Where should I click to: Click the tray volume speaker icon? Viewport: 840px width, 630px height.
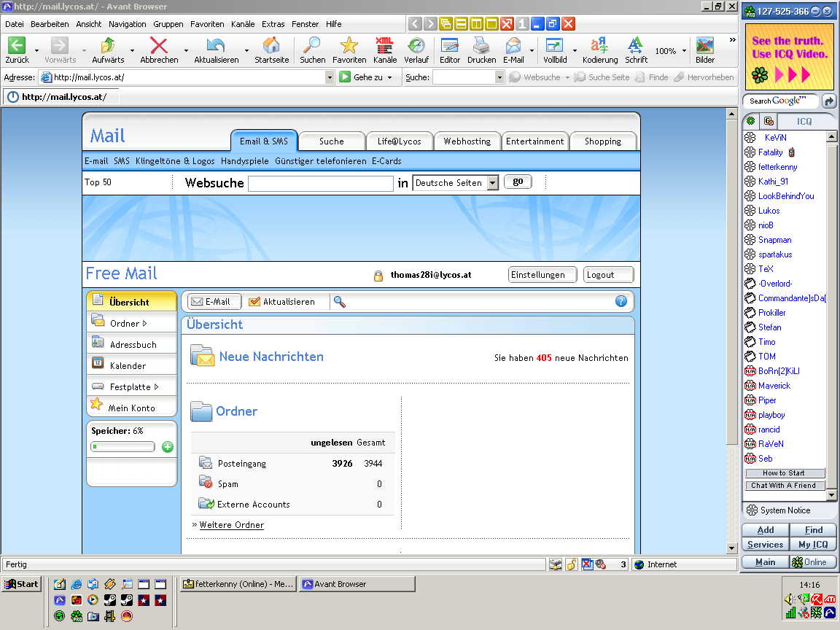[789, 599]
